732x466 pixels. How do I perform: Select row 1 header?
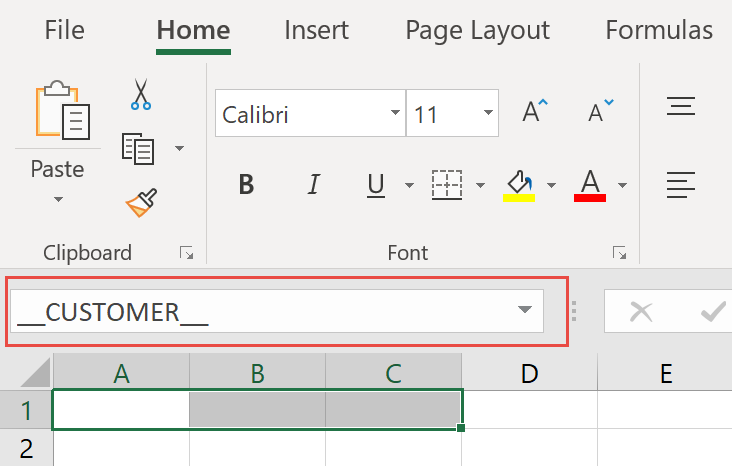(26, 410)
